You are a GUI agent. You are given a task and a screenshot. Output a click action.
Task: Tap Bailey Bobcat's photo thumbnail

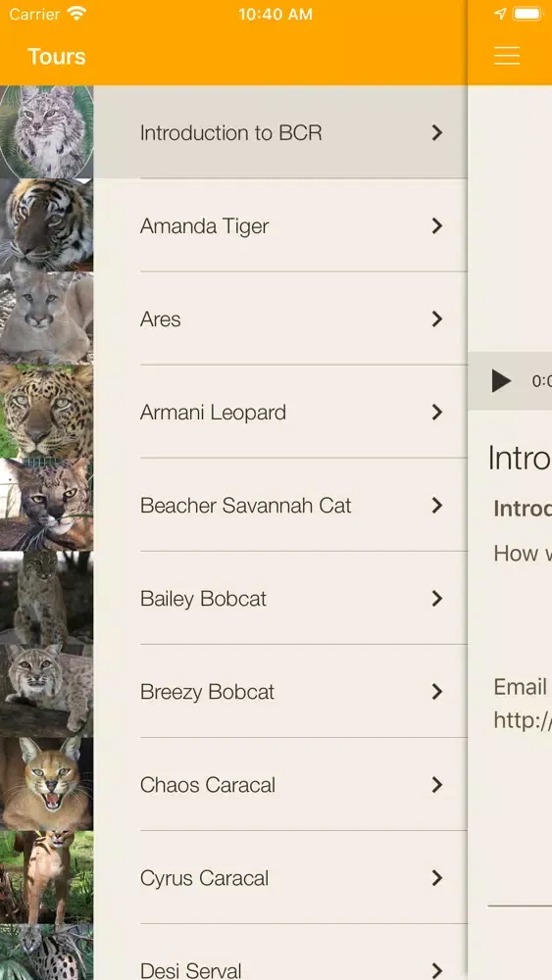(47, 598)
